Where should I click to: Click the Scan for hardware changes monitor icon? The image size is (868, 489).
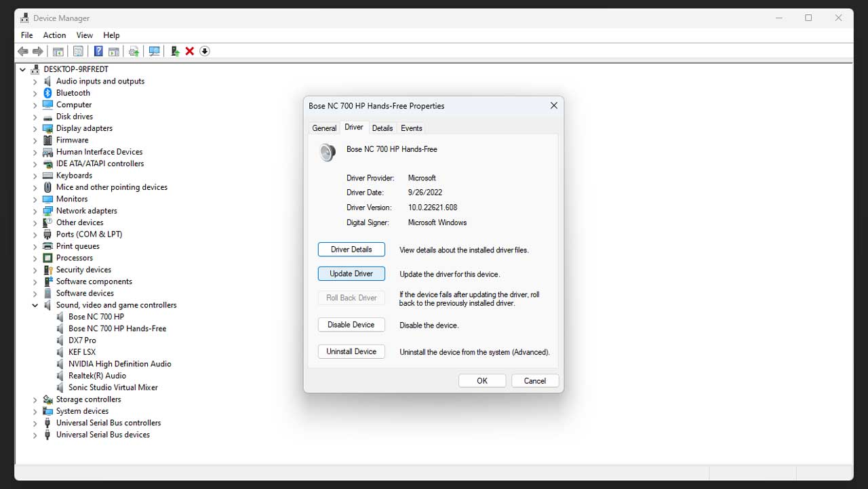[x=155, y=52]
